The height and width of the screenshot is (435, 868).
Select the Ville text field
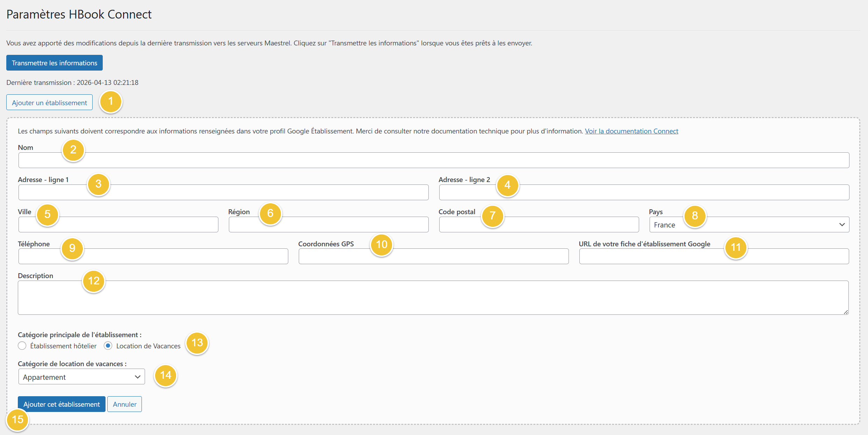pos(118,225)
